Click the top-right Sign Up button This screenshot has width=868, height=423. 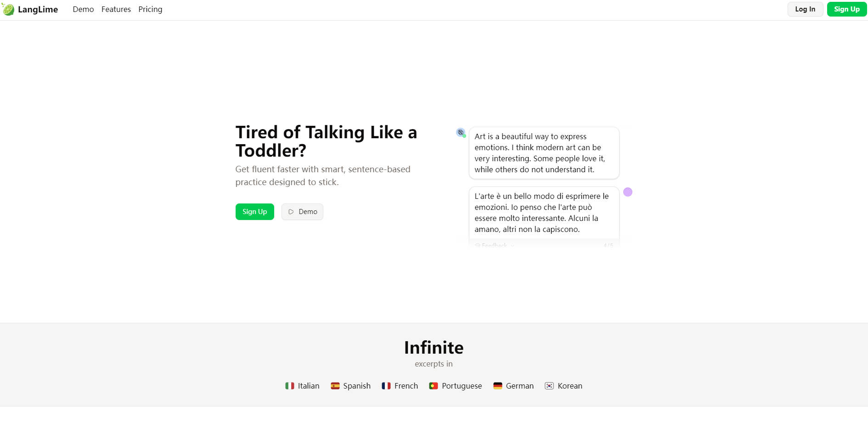(x=846, y=9)
